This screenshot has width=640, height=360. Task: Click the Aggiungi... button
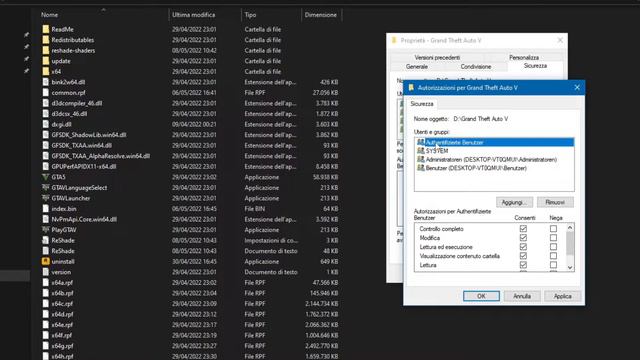(x=514, y=202)
